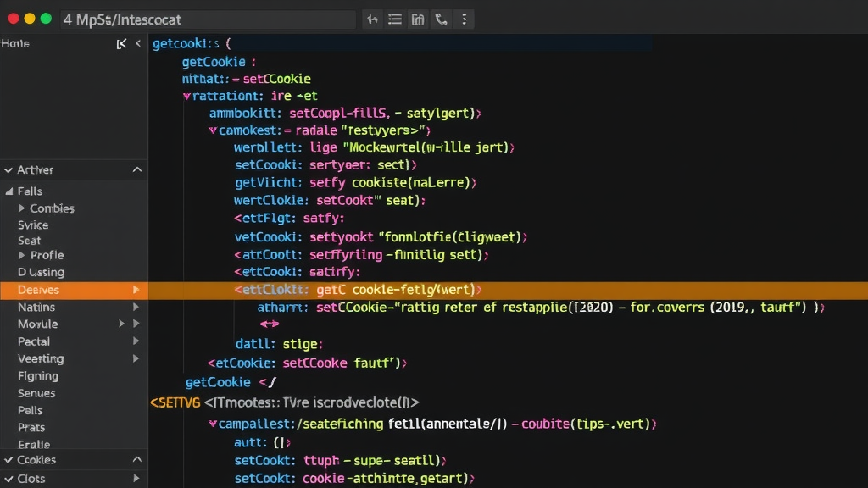Open the three-dot overflow menu icon

464,19
